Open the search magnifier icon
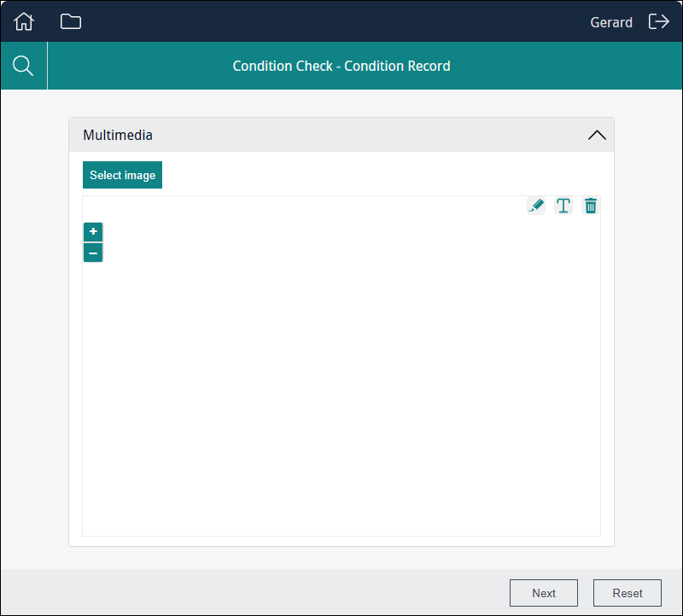Image resolution: width=683 pixels, height=616 pixels. tap(24, 66)
